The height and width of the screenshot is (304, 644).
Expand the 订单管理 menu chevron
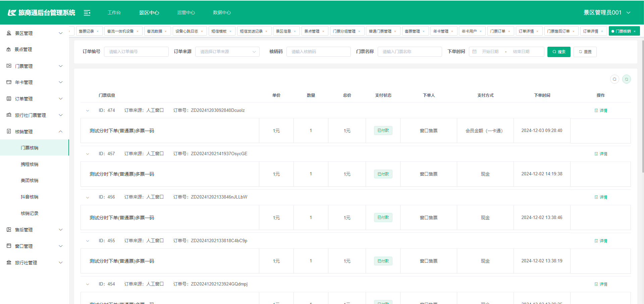tap(61, 99)
